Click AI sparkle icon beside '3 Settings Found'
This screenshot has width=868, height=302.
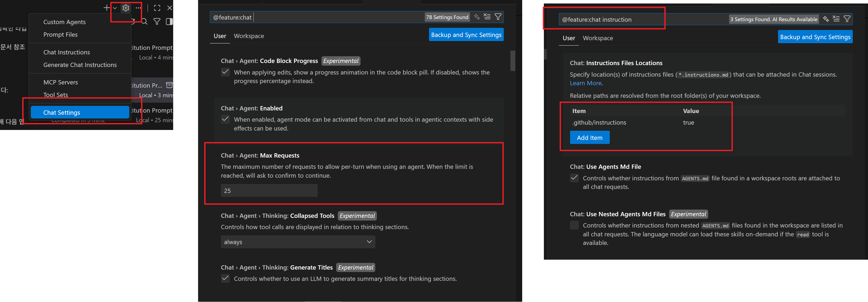[825, 19]
